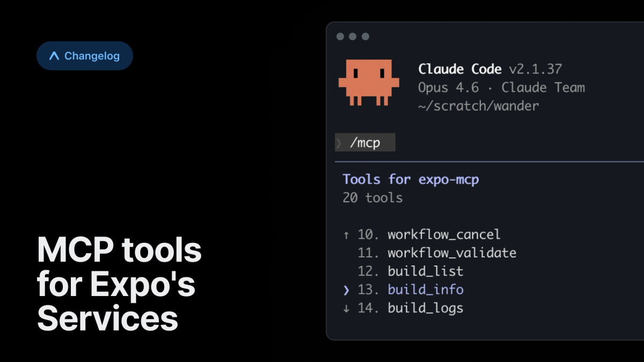
Task: Click the 20 tools count label
Action: click(372, 197)
